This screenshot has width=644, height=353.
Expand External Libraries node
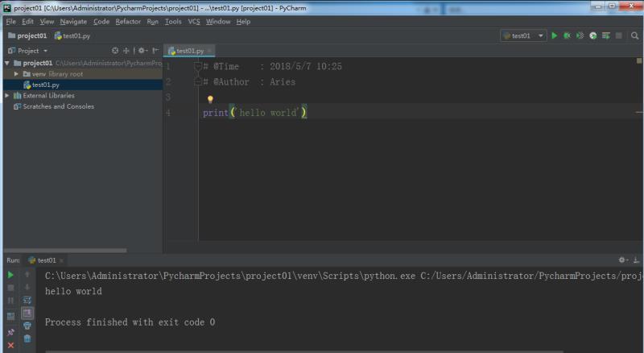click(7, 95)
